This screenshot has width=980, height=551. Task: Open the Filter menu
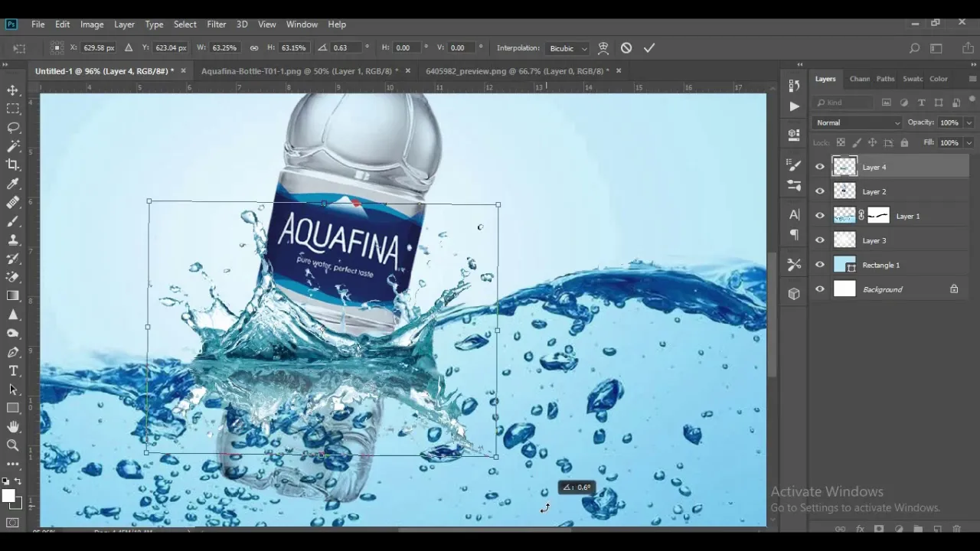[217, 24]
